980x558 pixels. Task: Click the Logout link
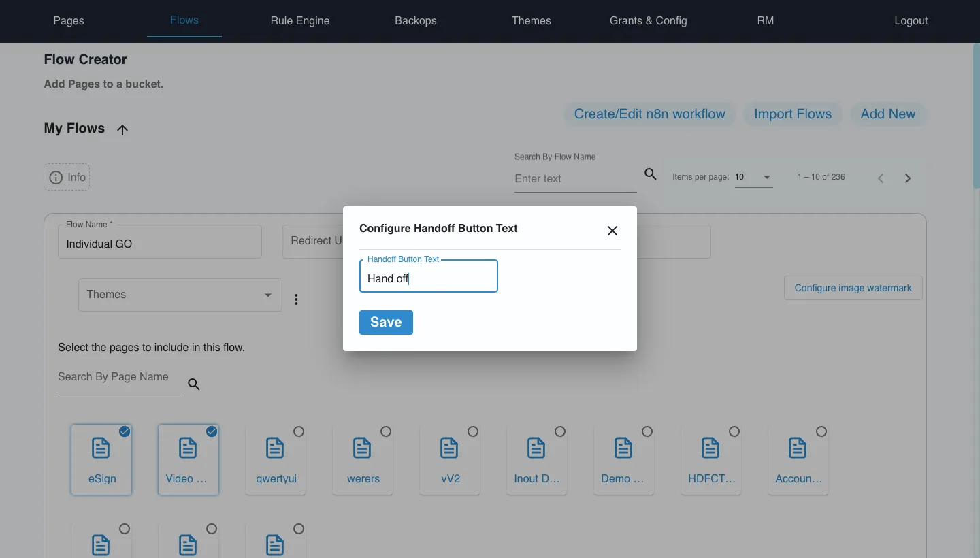point(911,20)
